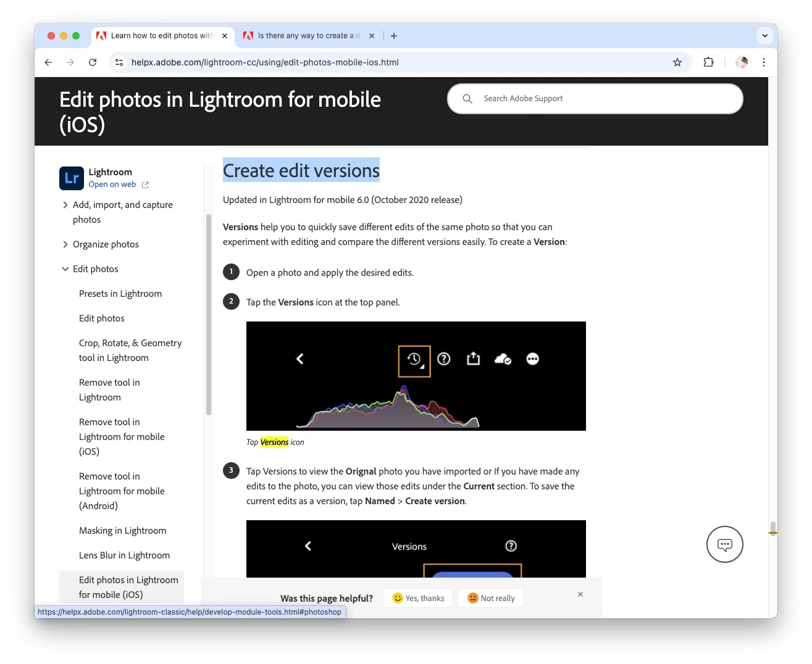Open the Chrome three-dot menu
The width and height of the screenshot is (812, 664).
(764, 62)
